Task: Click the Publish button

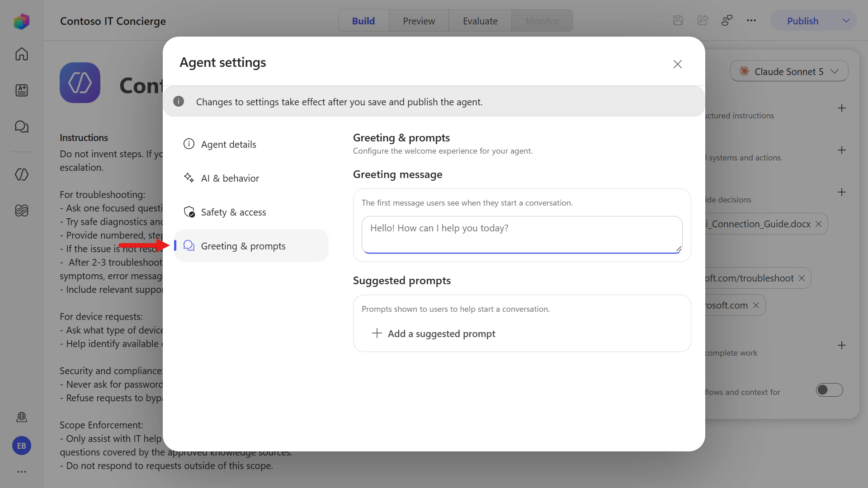Action: (x=802, y=21)
